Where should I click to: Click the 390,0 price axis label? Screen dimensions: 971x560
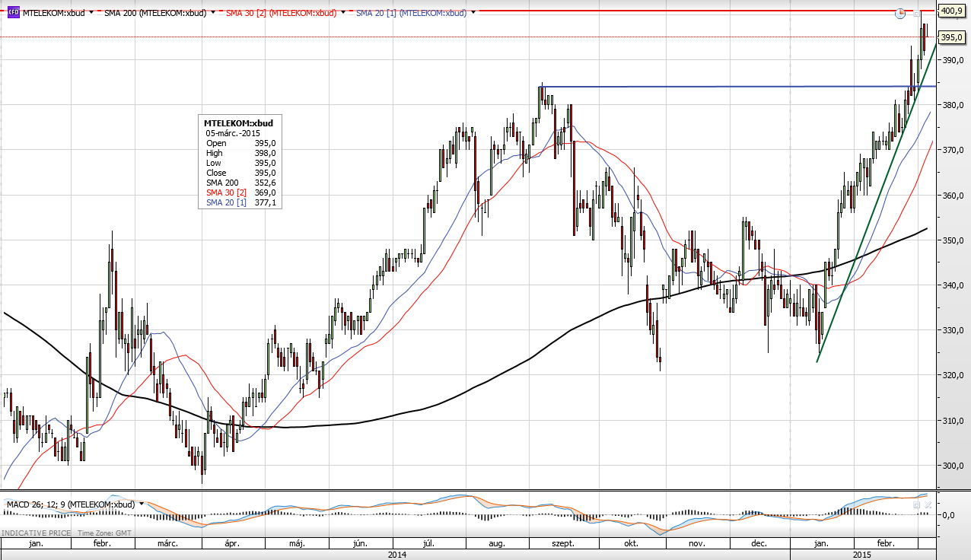[953, 60]
